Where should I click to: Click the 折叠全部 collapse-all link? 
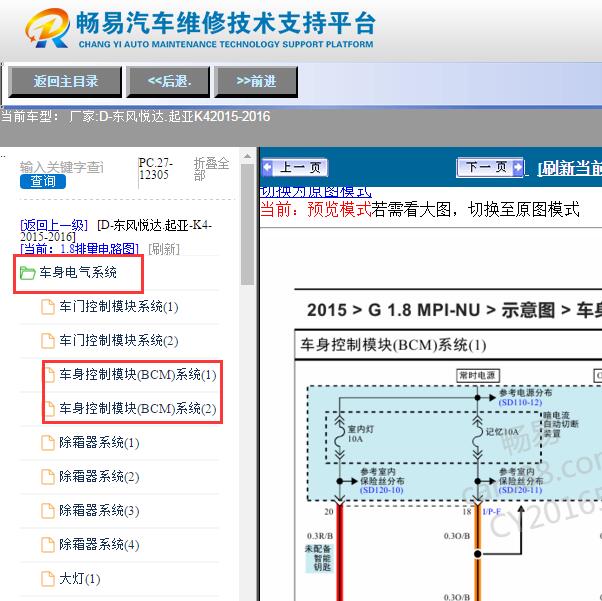pyautogui.click(x=211, y=169)
